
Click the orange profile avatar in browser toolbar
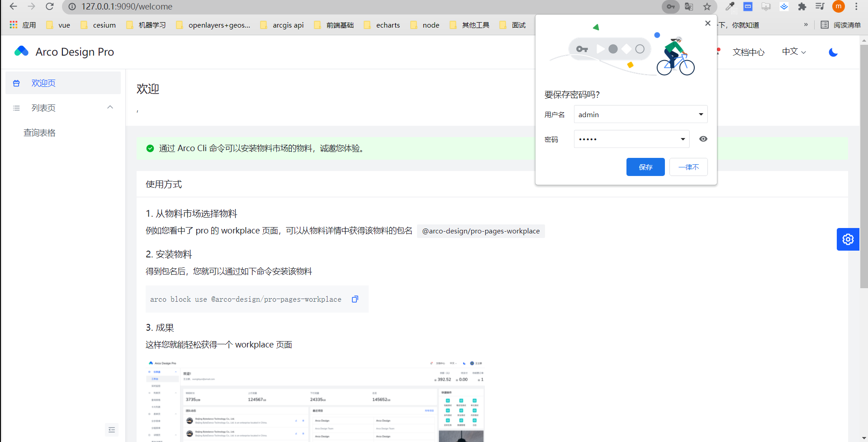(x=838, y=7)
